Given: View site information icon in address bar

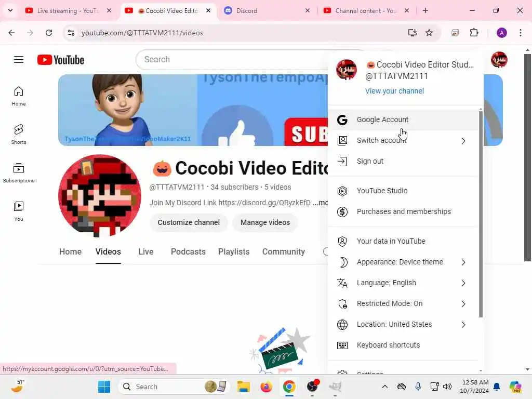Looking at the screenshot, I should (x=71, y=33).
